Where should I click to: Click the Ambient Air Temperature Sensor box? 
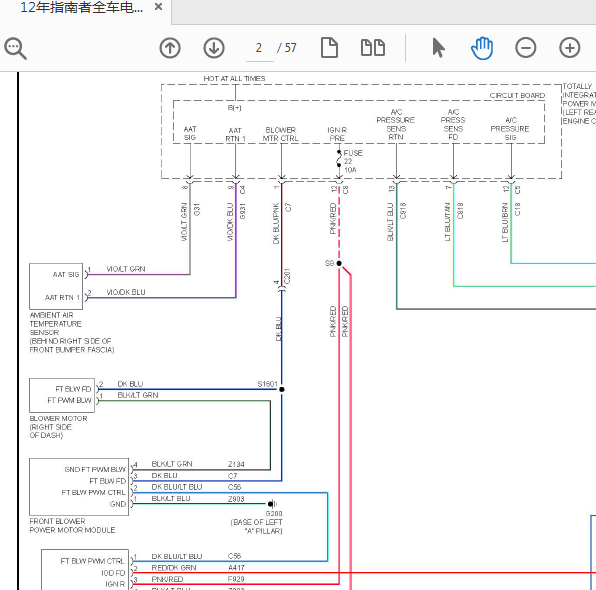[x=56, y=286]
